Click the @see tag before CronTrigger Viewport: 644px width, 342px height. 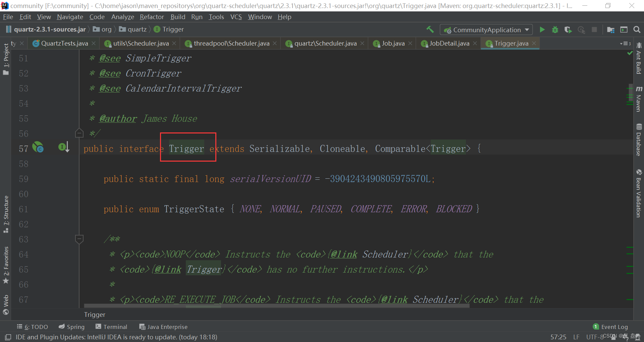tap(110, 73)
